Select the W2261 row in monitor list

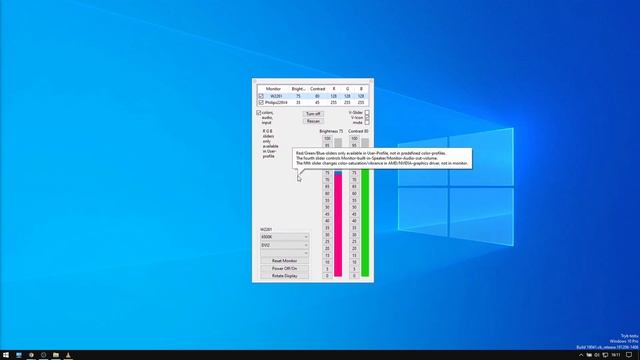(313, 96)
